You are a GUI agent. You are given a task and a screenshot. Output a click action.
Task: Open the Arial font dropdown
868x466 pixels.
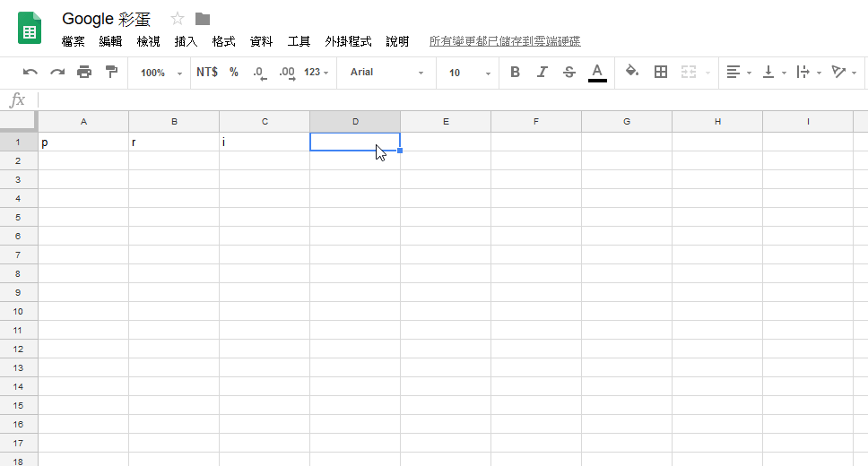386,73
